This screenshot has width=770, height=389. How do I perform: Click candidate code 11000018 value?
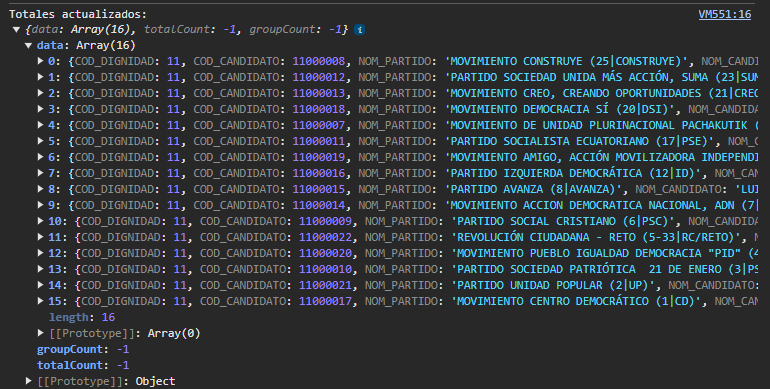point(319,109)
